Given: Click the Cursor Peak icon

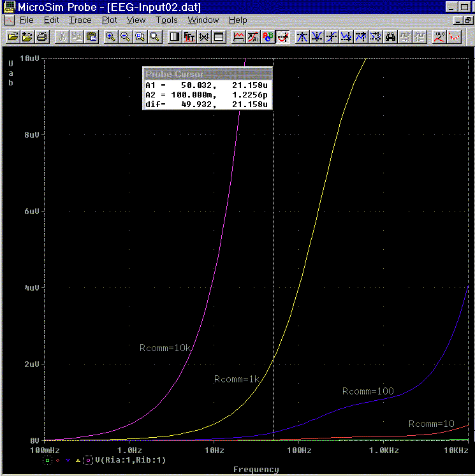Looking at the screenshot, I should (302, 37).
